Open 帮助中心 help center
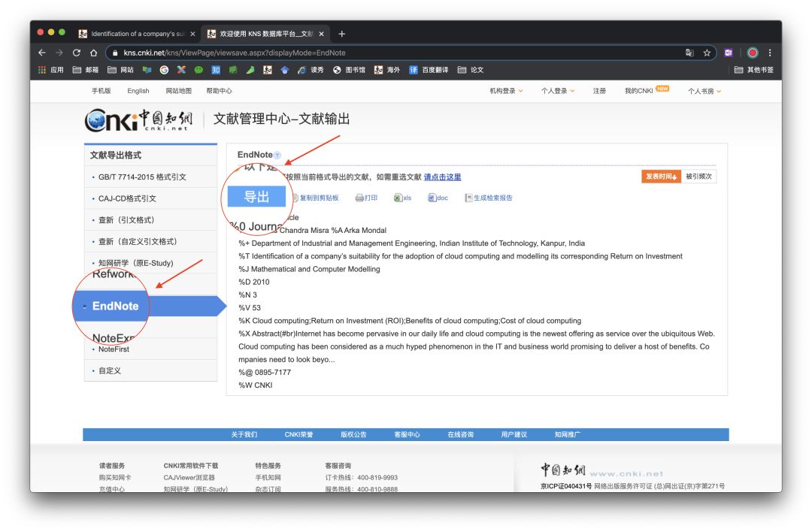 (x=219, y=91)
